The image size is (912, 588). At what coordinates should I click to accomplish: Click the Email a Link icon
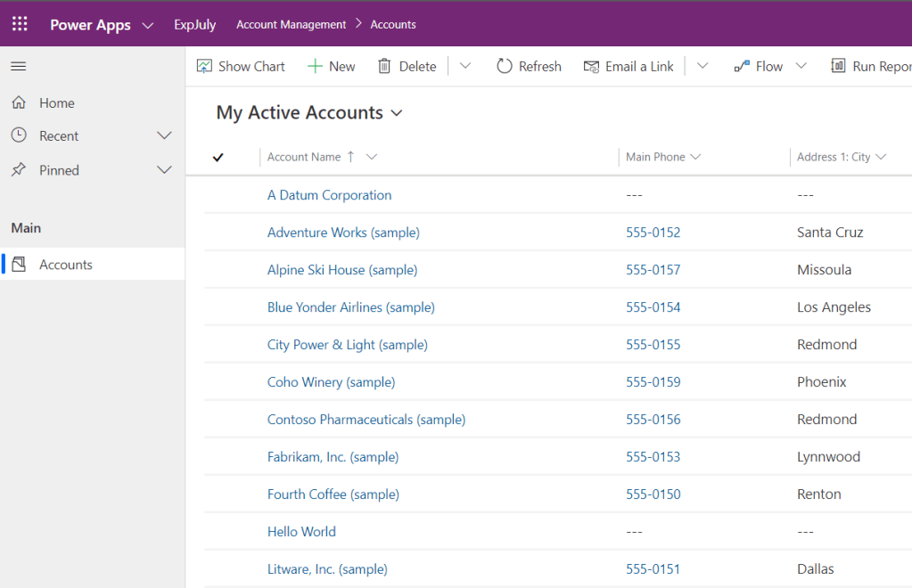point(591,67)
